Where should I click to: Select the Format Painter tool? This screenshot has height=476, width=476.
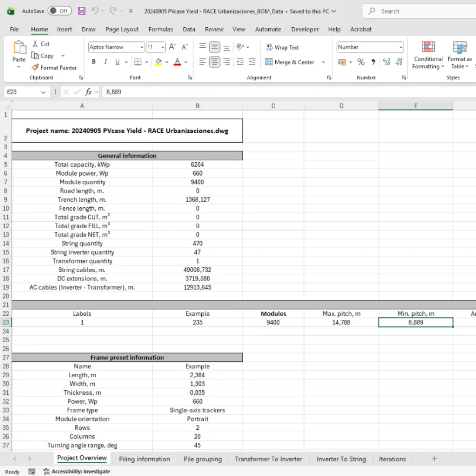point(54,68)
